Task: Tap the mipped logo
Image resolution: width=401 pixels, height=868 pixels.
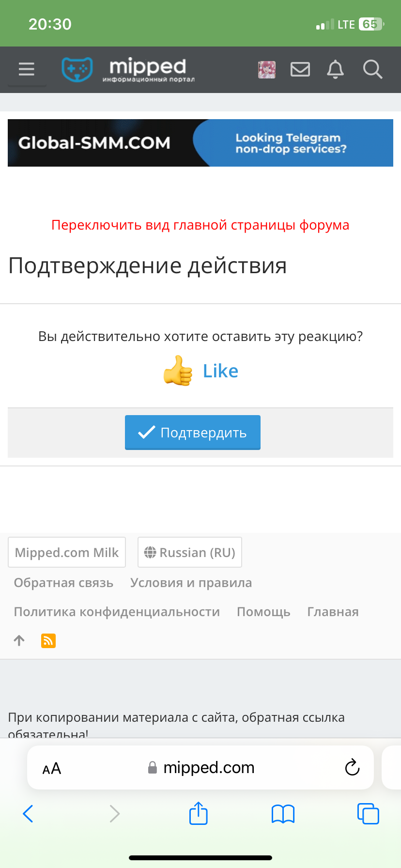Action: [x=128, y=70]
